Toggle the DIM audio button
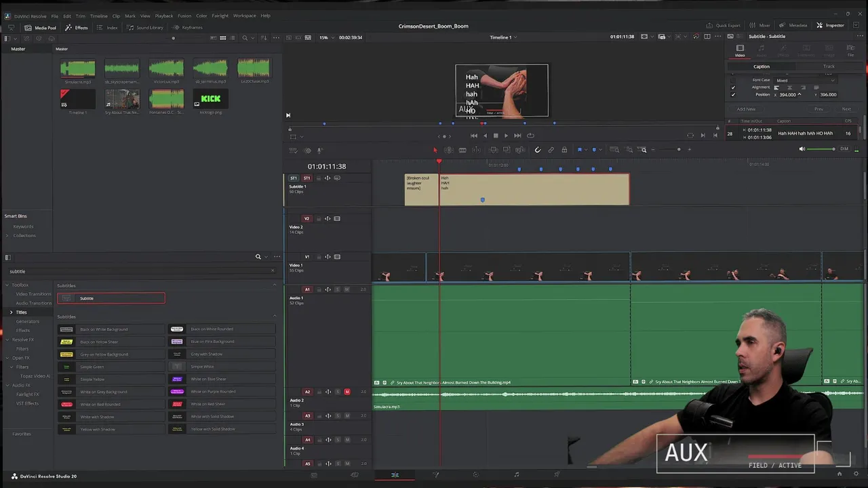 click(844, 149)
